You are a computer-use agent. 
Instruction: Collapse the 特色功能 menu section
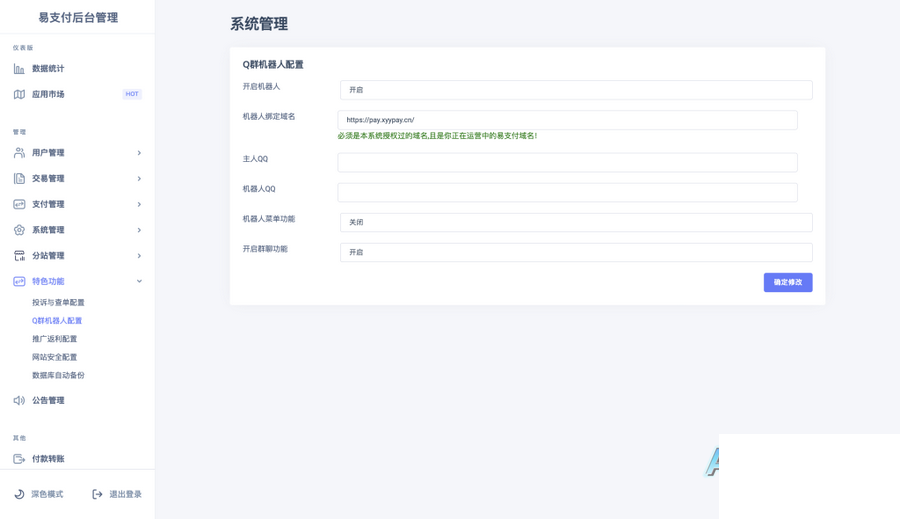139,281
